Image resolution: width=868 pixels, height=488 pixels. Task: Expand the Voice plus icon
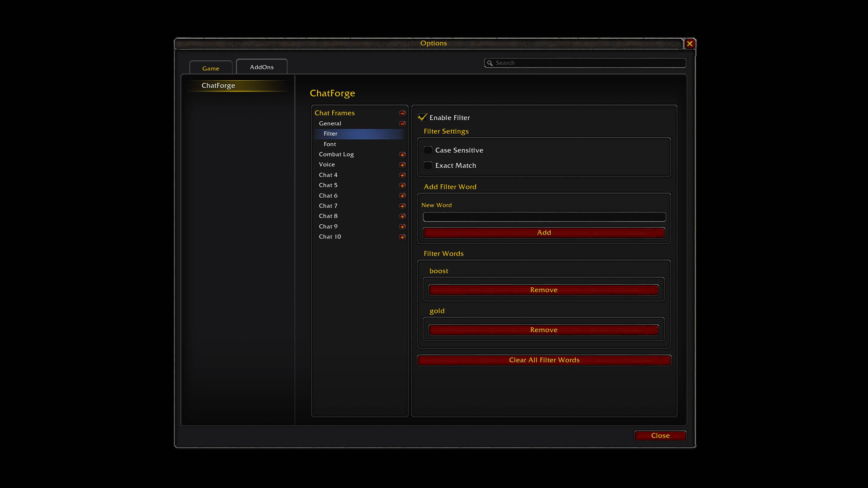(402, 165)
